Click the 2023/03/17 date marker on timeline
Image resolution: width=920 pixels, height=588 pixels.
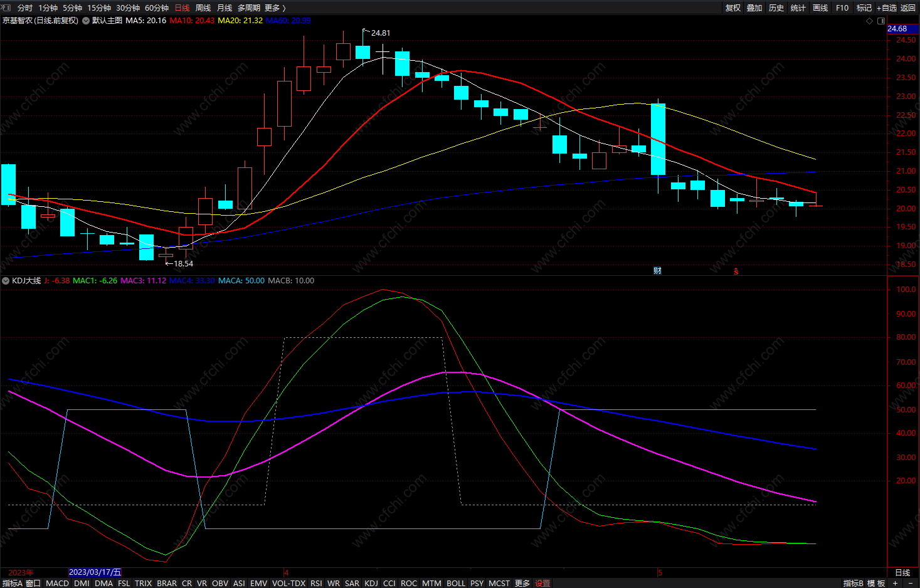tap(95, 572)
